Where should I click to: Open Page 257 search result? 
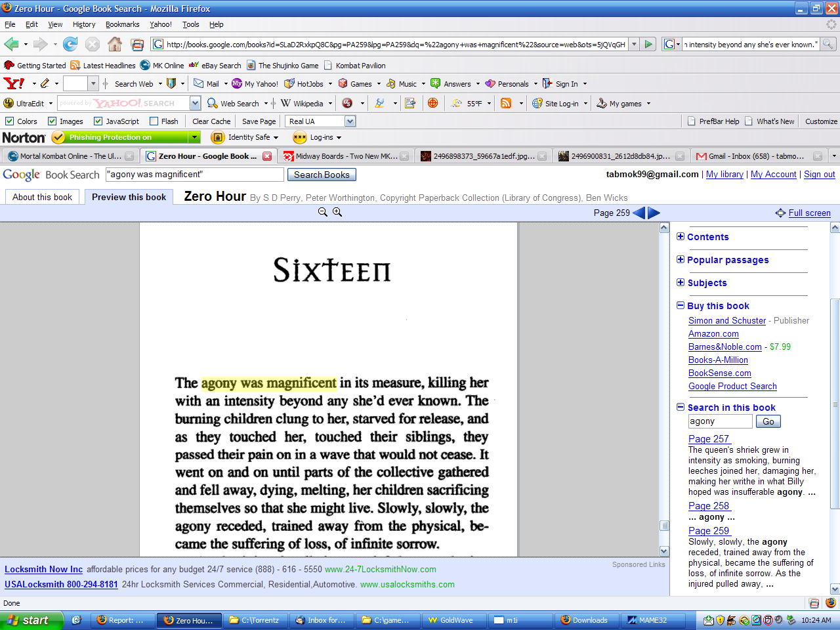709,439
